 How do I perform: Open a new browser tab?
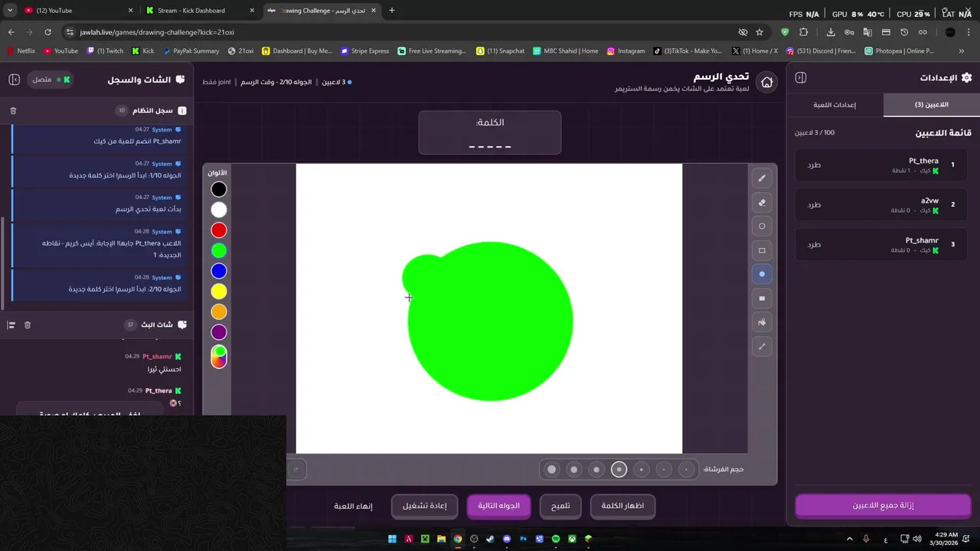coord(392,11)
